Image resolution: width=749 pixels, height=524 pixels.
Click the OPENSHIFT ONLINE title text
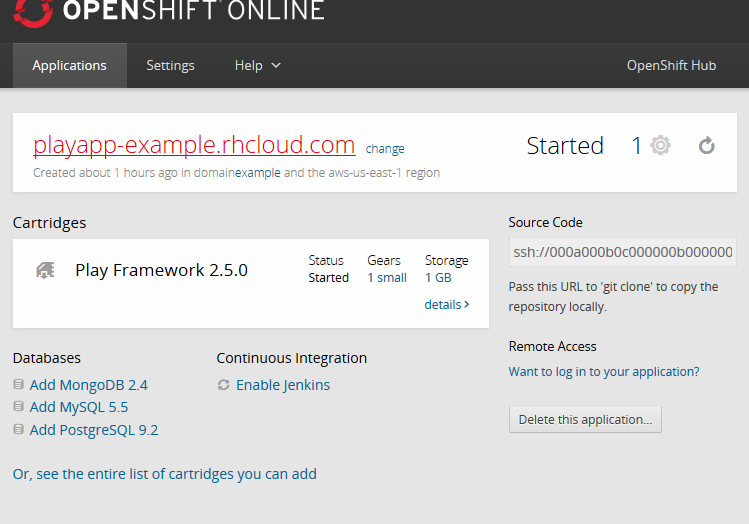coord(193,11)
